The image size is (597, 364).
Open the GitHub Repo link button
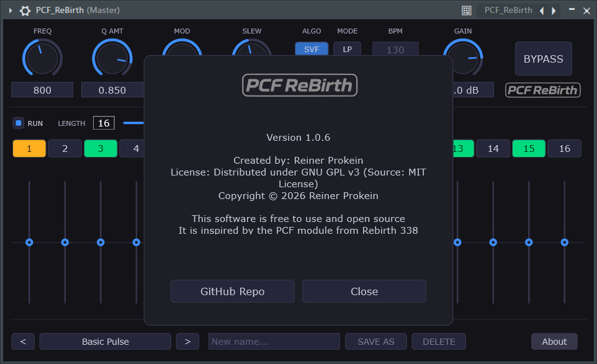coord(233,291)
